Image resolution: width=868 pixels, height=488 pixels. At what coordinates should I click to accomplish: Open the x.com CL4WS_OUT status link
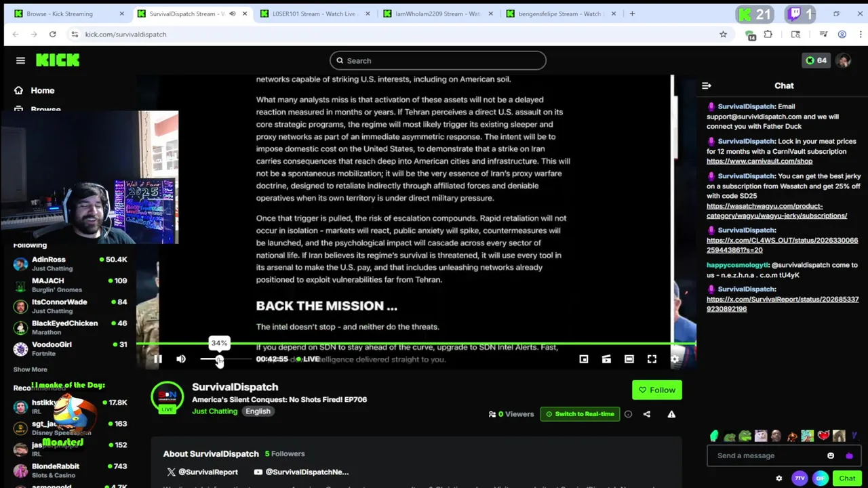coord(782,245)
